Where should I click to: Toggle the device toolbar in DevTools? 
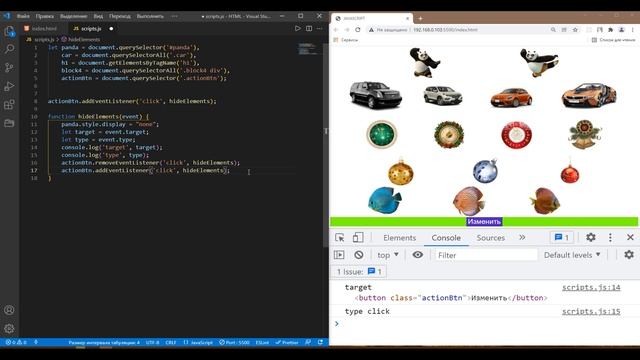[358, 238]
